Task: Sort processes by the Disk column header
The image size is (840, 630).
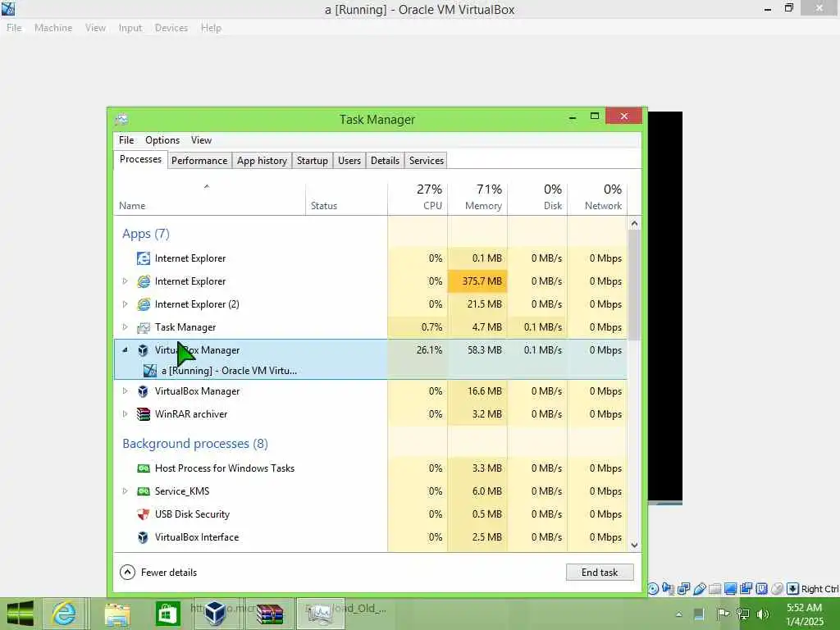Action: point(538,197)
